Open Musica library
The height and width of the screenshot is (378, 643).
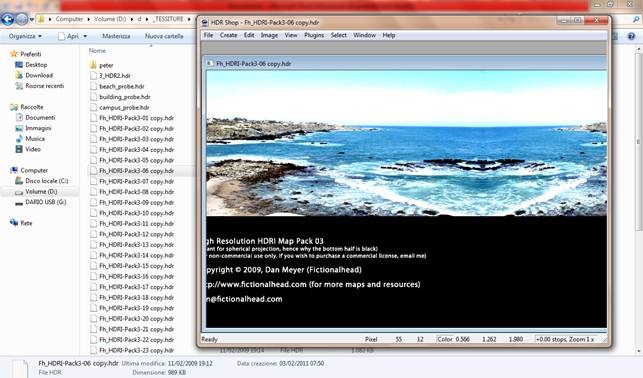click(35, 139)
